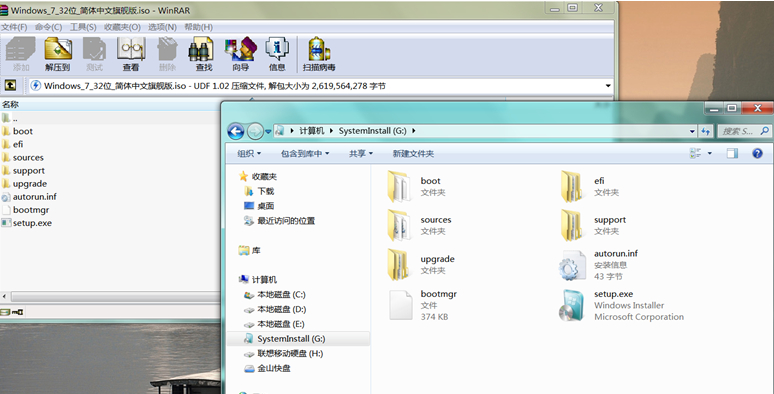
Task: Go up one level in WinRAR
Action: click(10, 85)
